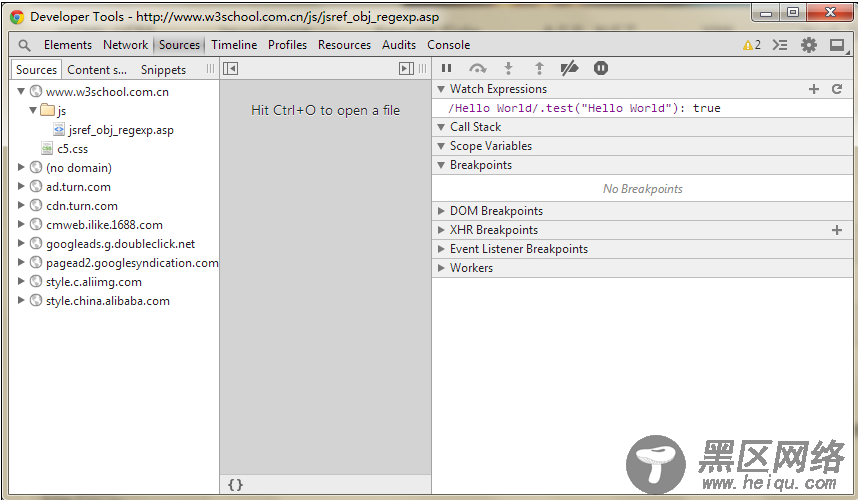This screenshot has width=858, height=500.
Task: Collapse the js folder
Action: 33,111
